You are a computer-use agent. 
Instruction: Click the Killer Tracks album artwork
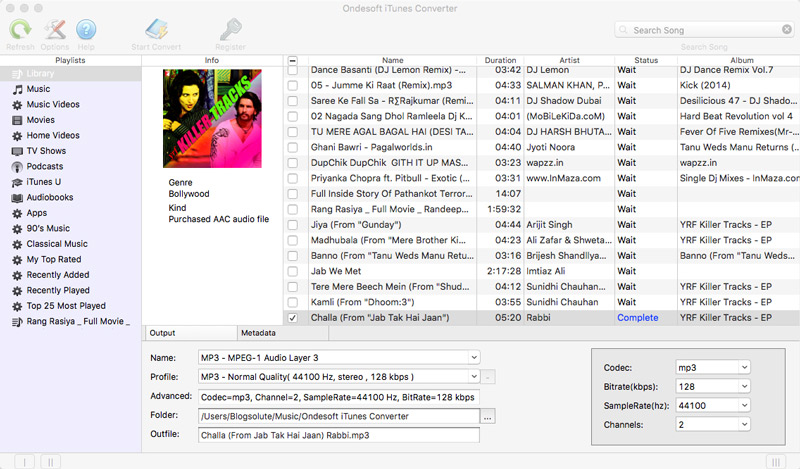(212, 118)
